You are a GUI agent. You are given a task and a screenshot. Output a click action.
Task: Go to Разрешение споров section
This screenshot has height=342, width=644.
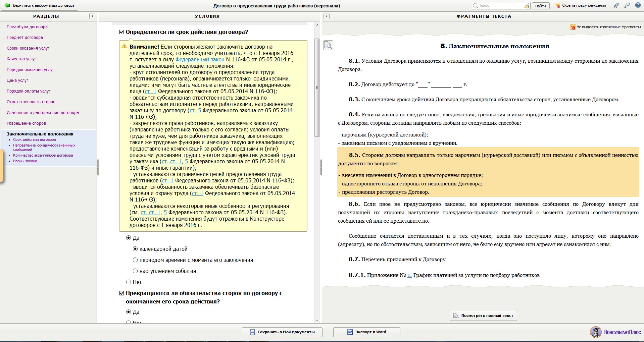(26, 123)
